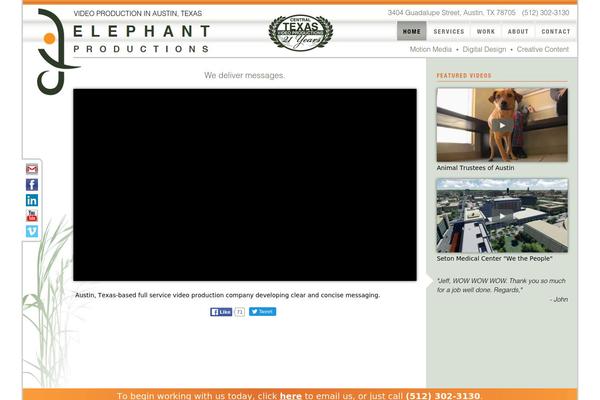This screenshot has width=600, height=400.
Task: Open the YouTube icon in social sidebar
Action: pos(32,216)
